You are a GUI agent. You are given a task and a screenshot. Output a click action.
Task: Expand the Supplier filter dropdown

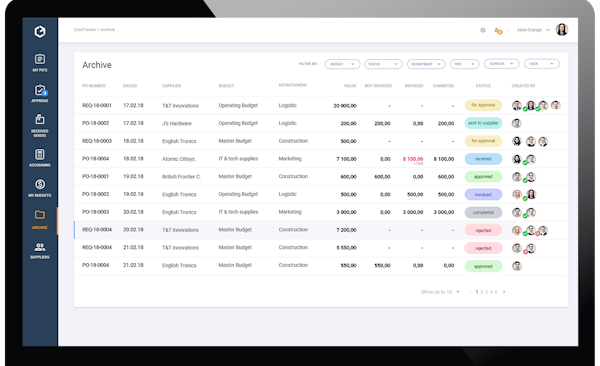click(x=501, y=64)
